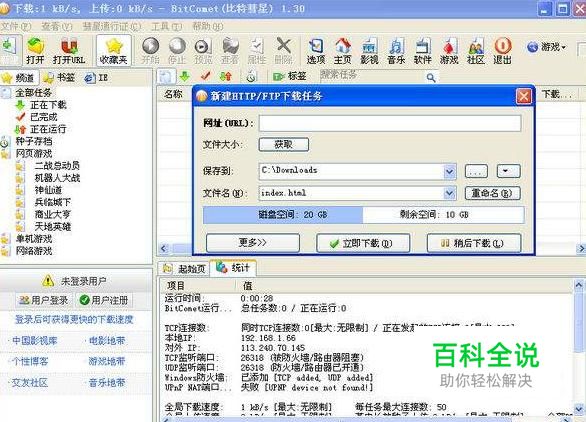Click the Start (开始) toolbar icon

pyautogui.click(x=150, y=50)
